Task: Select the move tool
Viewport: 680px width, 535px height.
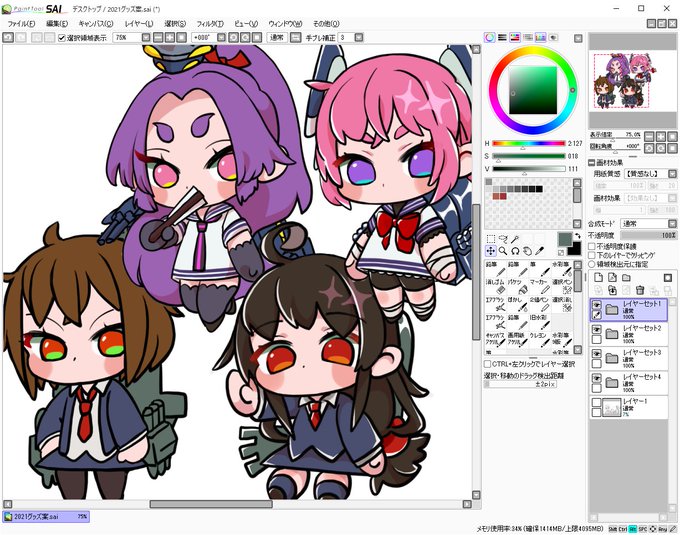Action: (490, 251)
